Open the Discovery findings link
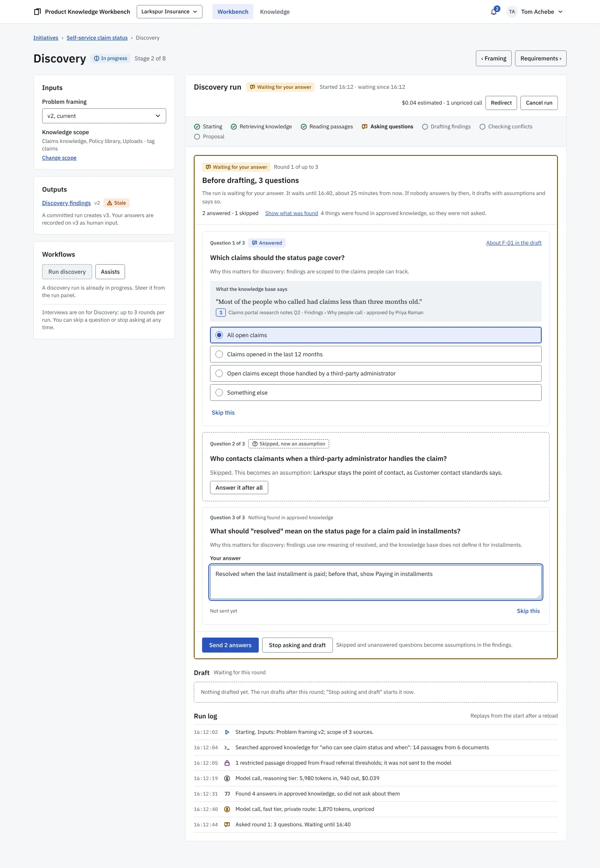Image resolution: width=600 pixels, height=868 pixels. coord(66,203)
